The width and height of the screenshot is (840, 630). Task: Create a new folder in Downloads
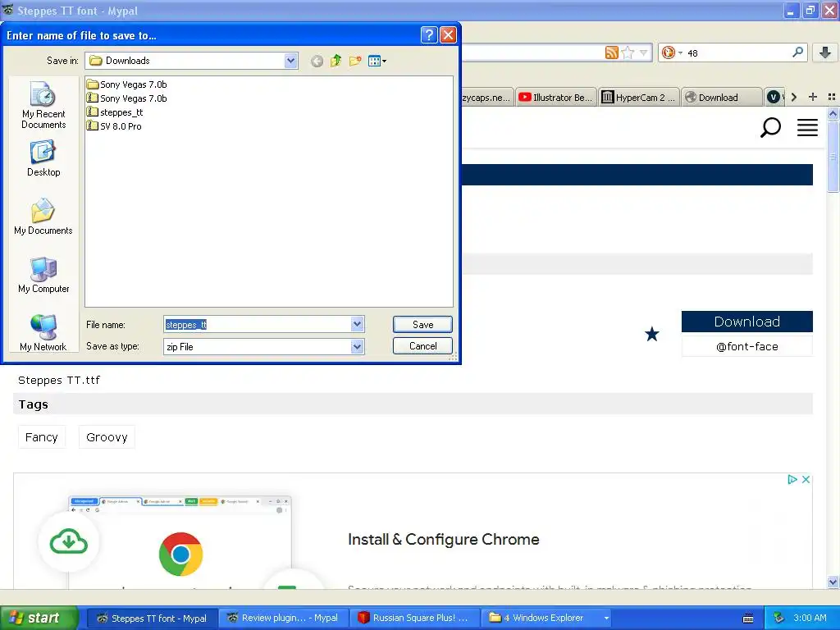pyautogui.click(x=354, y=61)
